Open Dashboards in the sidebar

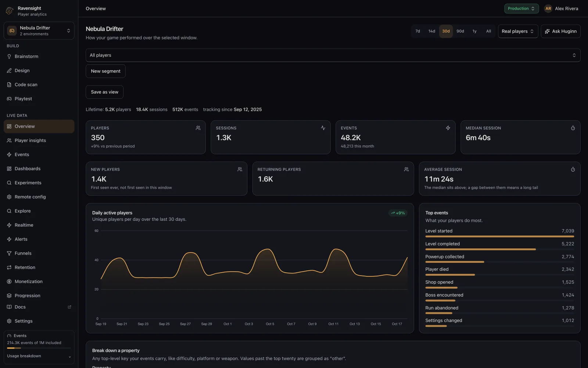point(39,169)
